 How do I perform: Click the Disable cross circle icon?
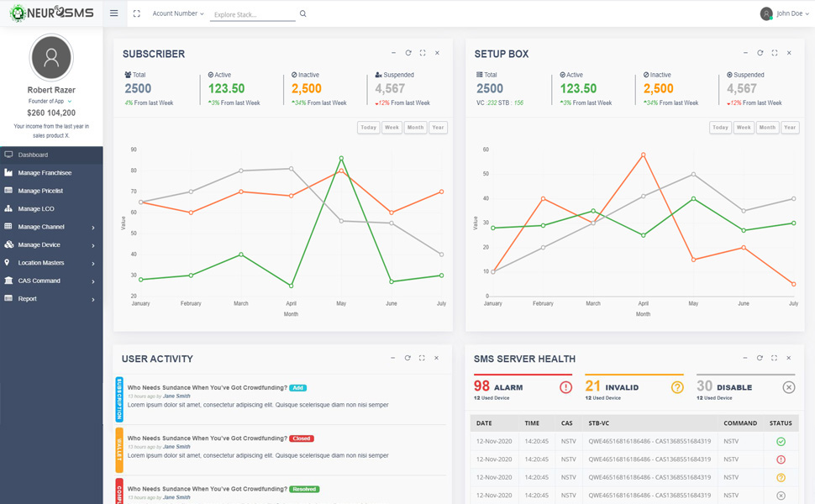pyautogui.click(x=788, y=387)
